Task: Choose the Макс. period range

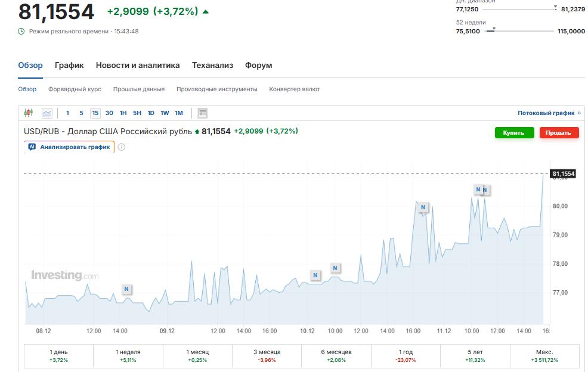Action: click(x=544, y=356)
